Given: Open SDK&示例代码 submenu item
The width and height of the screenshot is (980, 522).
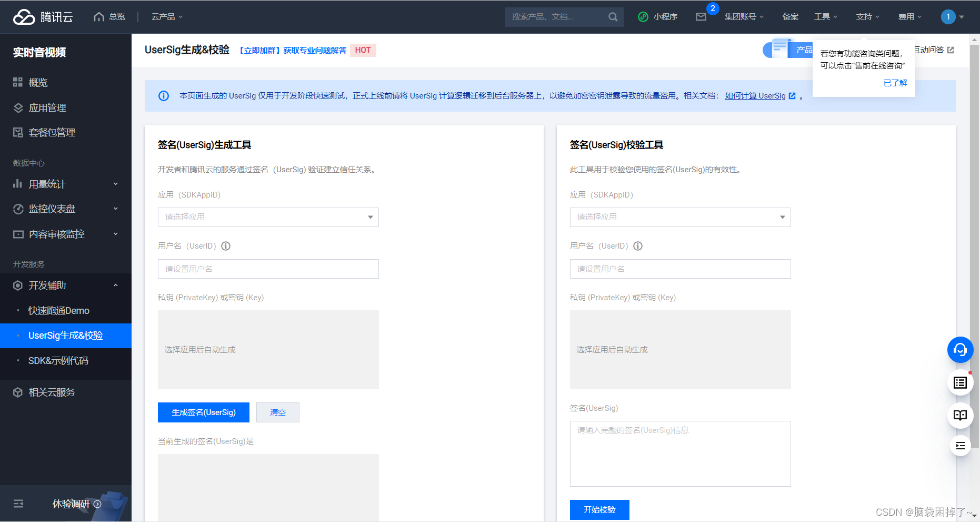Looking at the screenshot, I should (66, 361).
